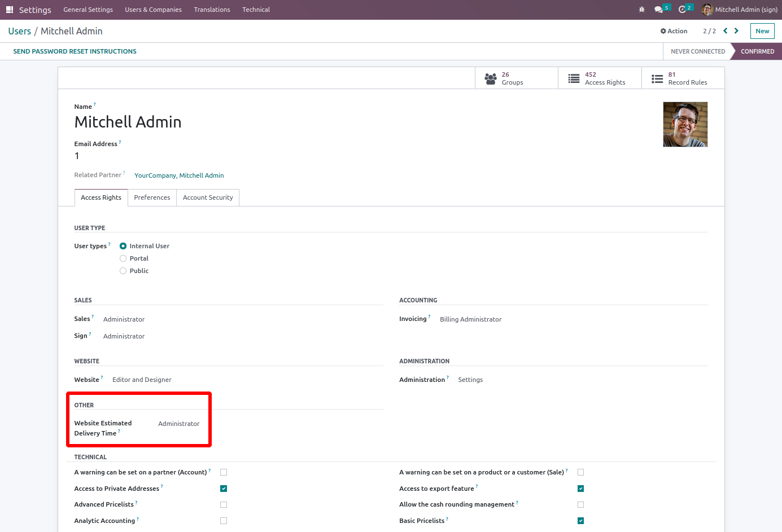
Task: Switch to the Access Rights tab
Action: point(101,197)
